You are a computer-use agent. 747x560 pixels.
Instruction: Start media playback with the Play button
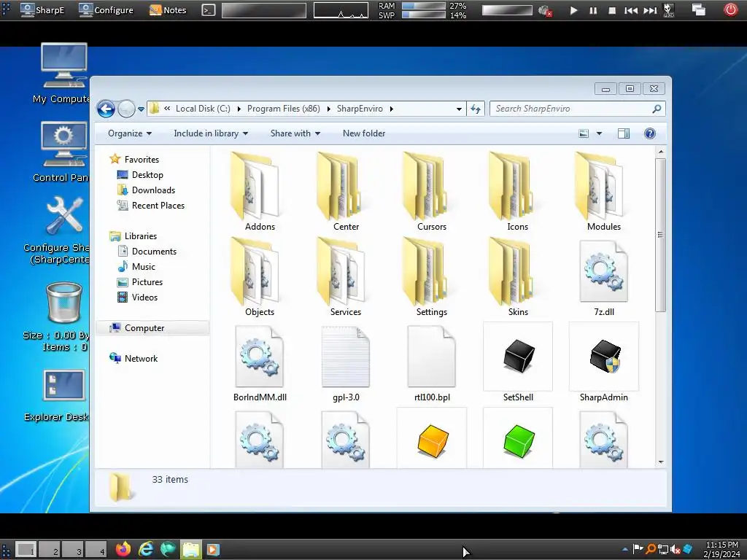(x=573, y=10)
